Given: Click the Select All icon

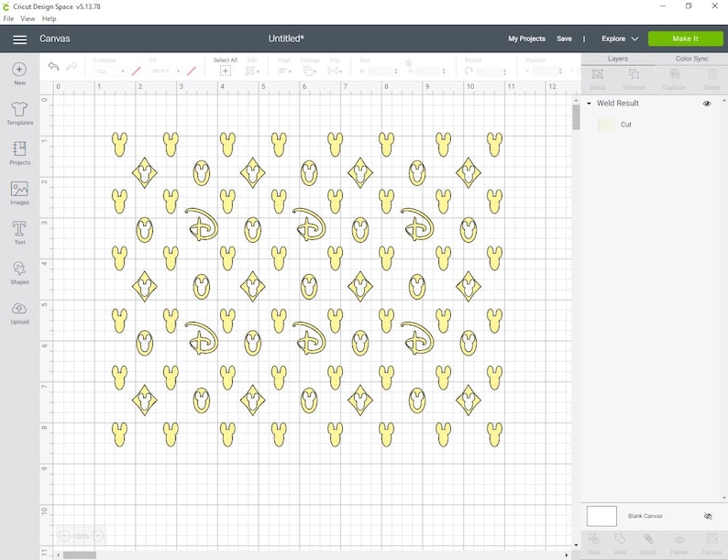Looking at the screenshot, I should 226,71.
